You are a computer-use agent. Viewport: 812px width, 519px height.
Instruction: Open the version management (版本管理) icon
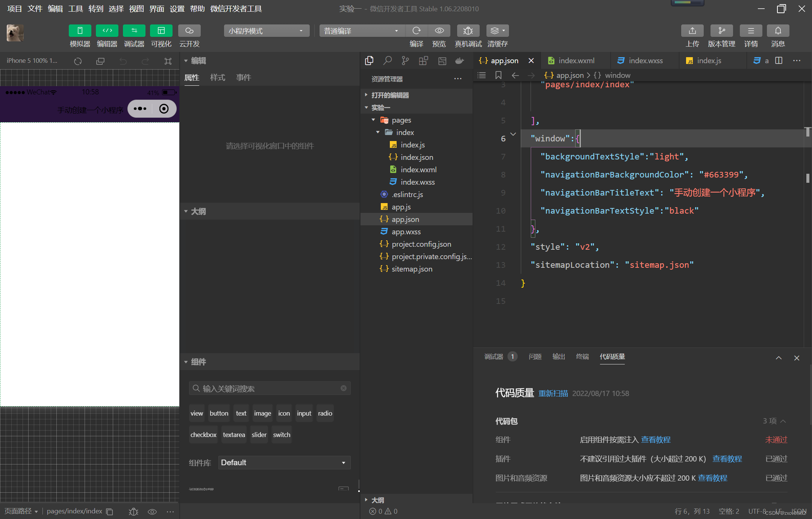tap(721, 31)
